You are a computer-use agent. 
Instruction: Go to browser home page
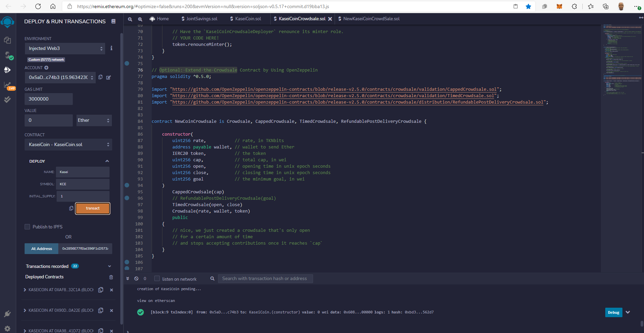[x=53, y=6]
